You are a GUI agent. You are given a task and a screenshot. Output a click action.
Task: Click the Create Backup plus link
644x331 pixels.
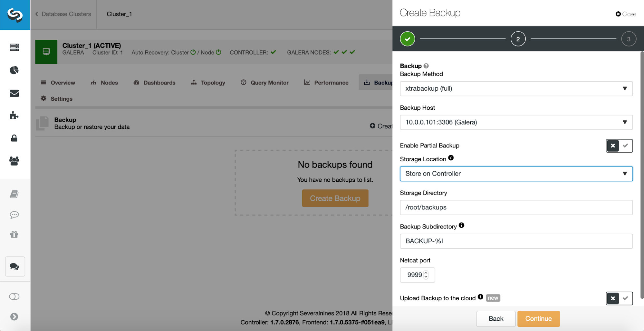381,126
